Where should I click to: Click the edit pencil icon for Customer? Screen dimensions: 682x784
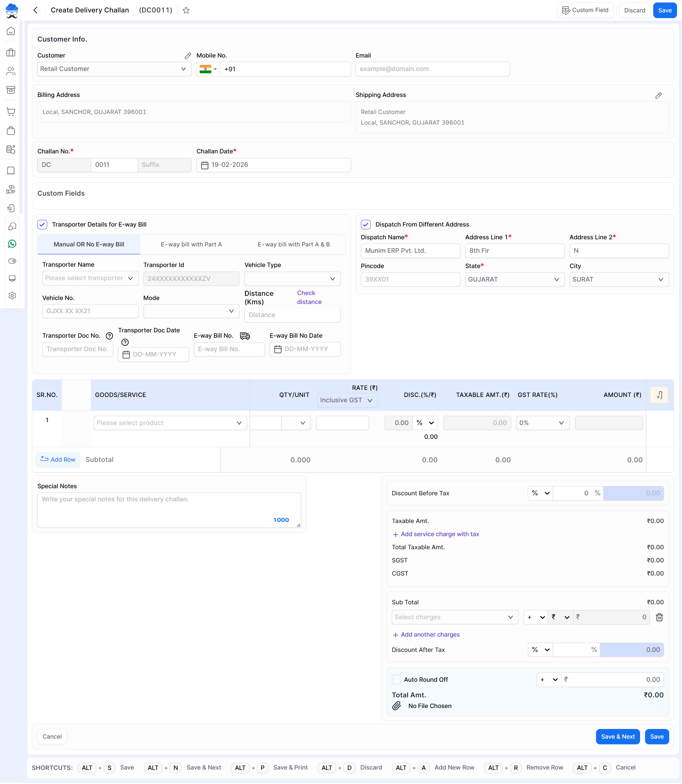188,55
